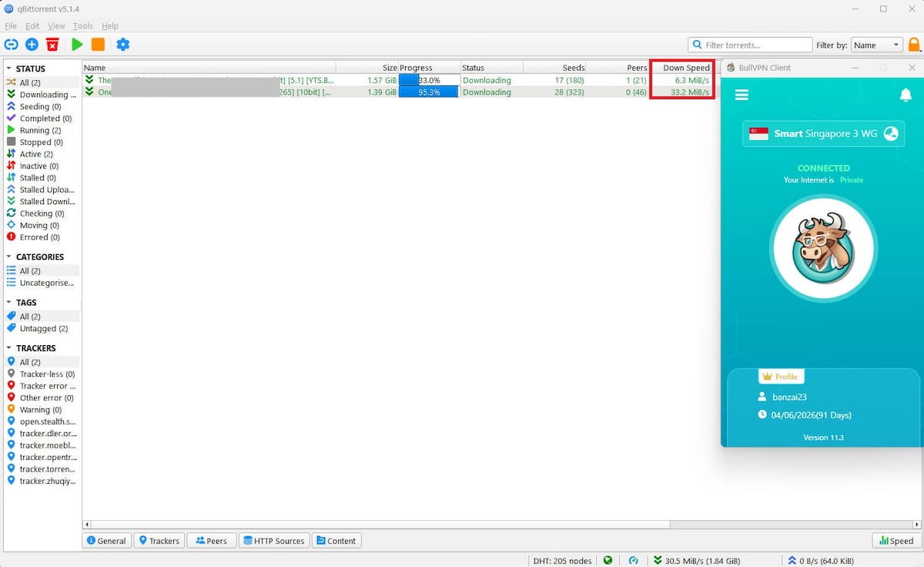Open the Add Torrent File icon
The image size is (924, 567).
(x=32, y=45)
